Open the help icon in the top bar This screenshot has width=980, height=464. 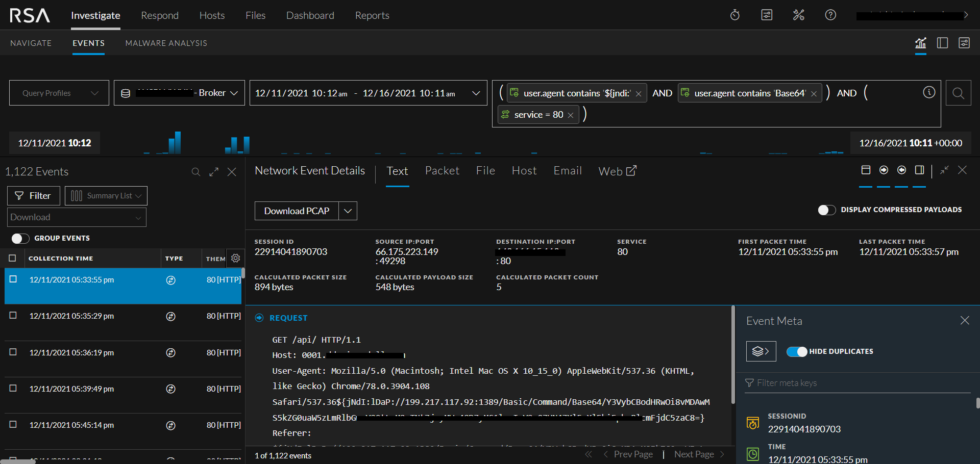[830, 15]
